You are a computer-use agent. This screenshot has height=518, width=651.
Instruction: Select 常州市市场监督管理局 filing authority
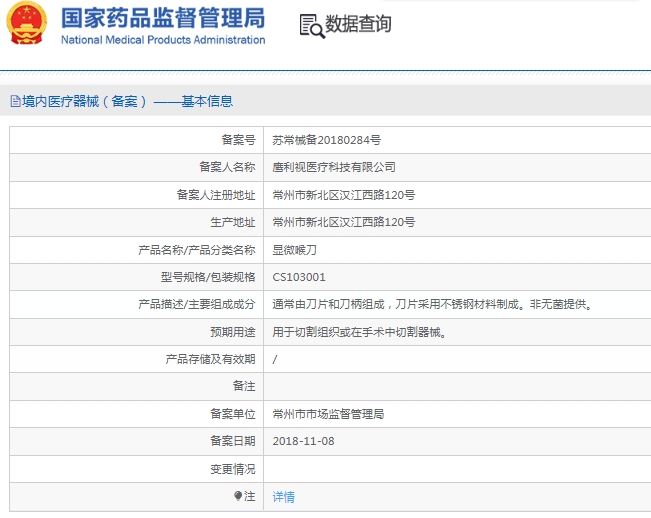coord(328,414)
